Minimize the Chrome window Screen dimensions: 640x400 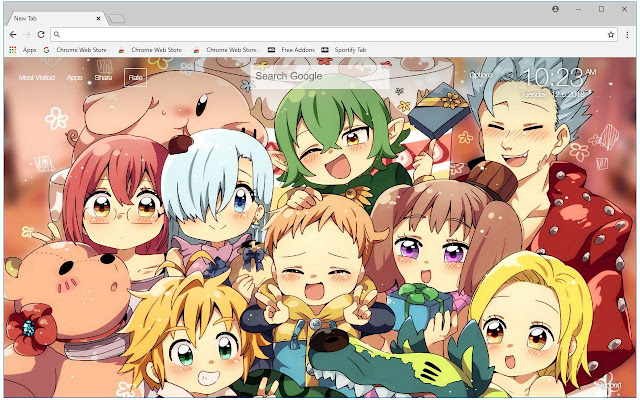(578, 9)
